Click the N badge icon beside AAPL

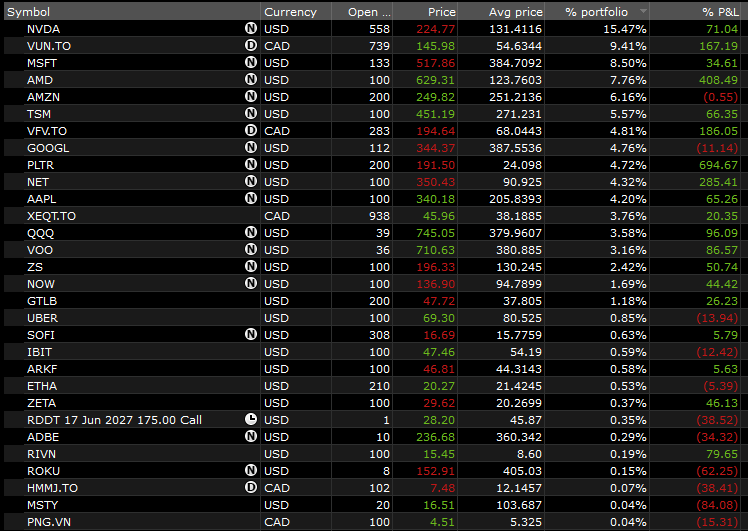tap(251, 198)
